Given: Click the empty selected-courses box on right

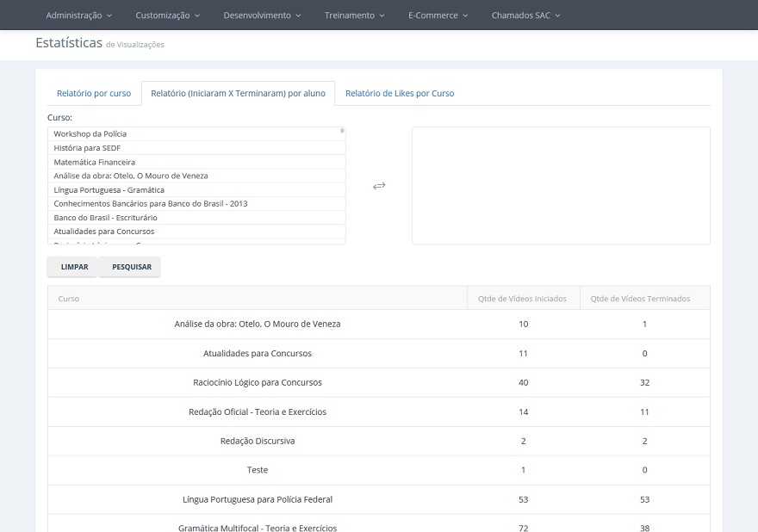Looking at the screenshot, I should (x=561, y=186).
